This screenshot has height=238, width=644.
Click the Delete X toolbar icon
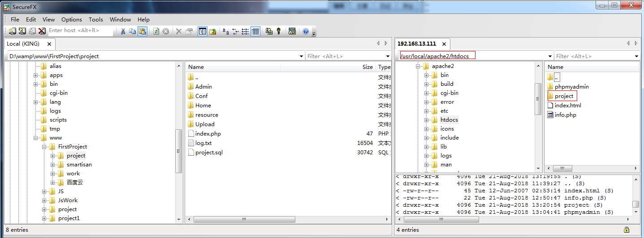(x=179, y=31)
